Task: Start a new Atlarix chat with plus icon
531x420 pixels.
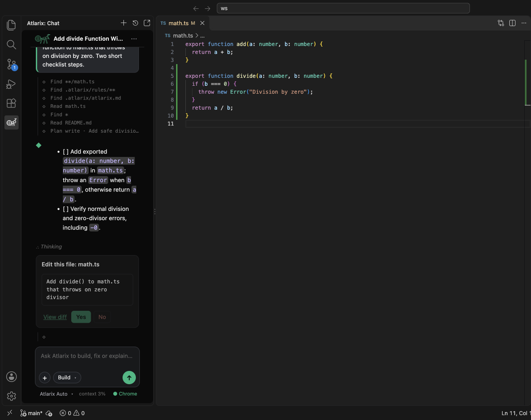Action: click(x=124, y=23)
